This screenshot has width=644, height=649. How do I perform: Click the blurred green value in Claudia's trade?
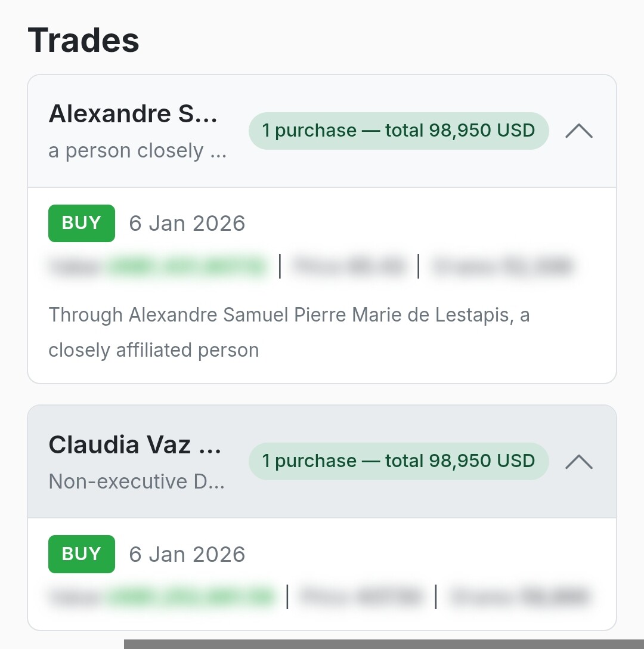point(191,597)
